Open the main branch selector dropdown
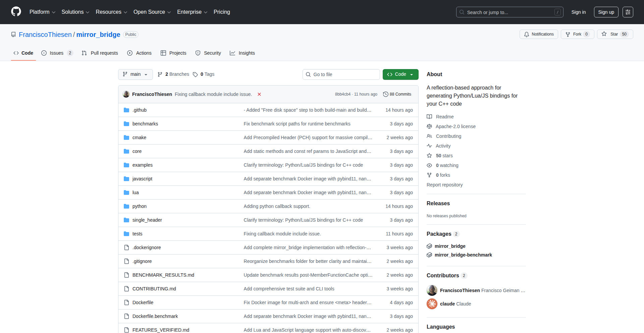Viewport: 644px width, 333px height. coord(136,74)
